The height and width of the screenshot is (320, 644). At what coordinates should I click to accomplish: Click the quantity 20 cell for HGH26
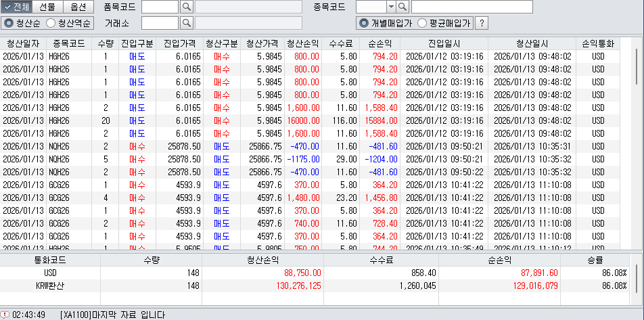(x=106, y=121)
